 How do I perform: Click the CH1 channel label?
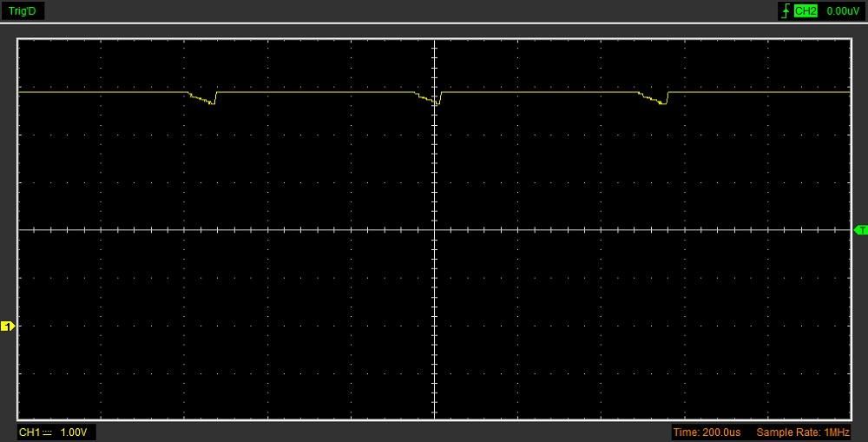30,432
